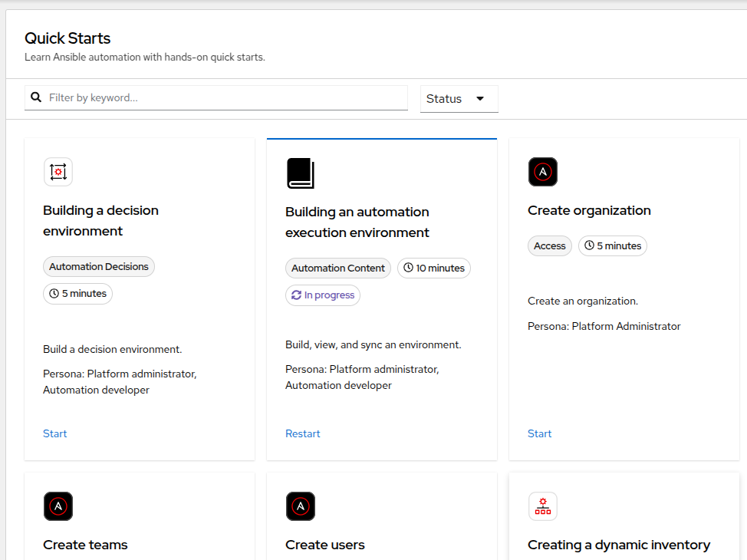
Task: Open the Create teams card title
Action: [85, 545]
